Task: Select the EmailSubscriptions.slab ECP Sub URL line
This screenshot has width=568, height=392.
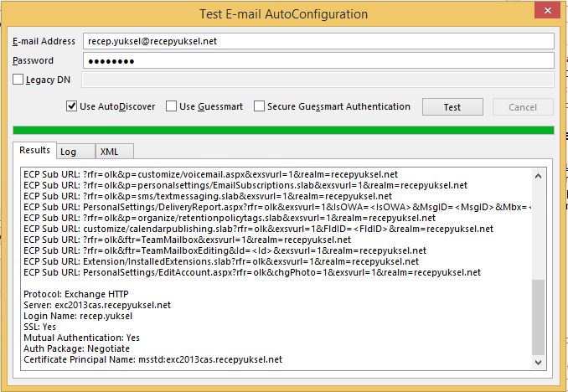Action: 245,185
